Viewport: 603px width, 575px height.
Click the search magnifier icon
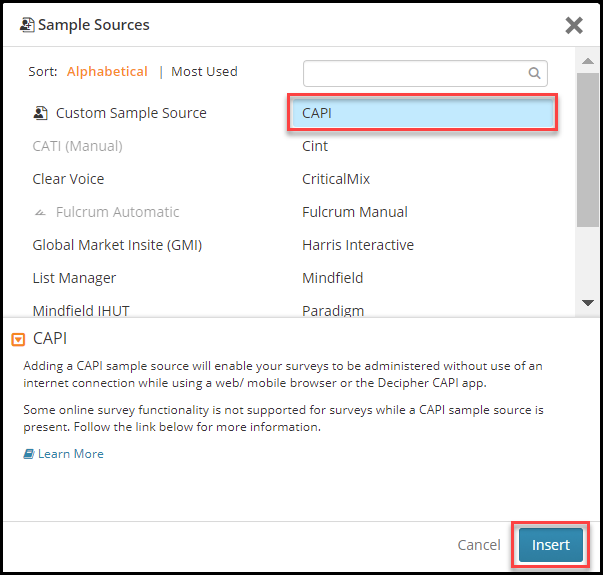pyautogui.click(x=534, y=73)
